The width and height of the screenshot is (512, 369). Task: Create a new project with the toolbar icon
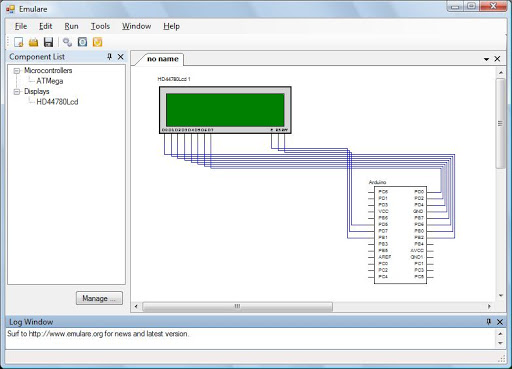(x=19, y=42)
